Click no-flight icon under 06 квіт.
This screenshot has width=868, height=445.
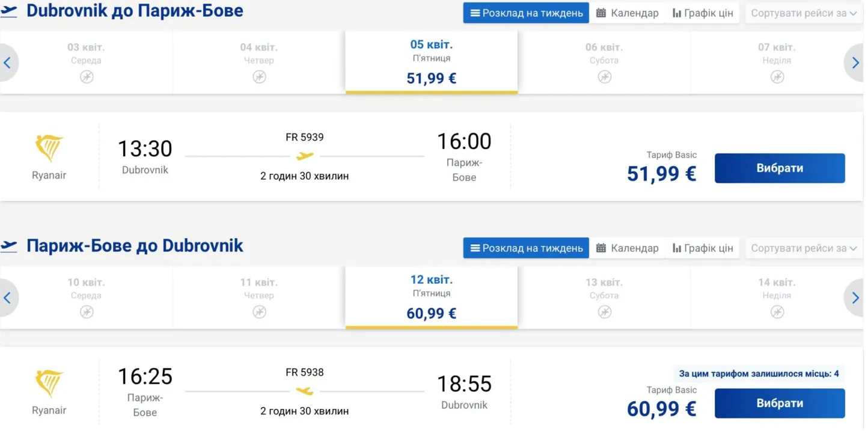click(x=604, y=77)
